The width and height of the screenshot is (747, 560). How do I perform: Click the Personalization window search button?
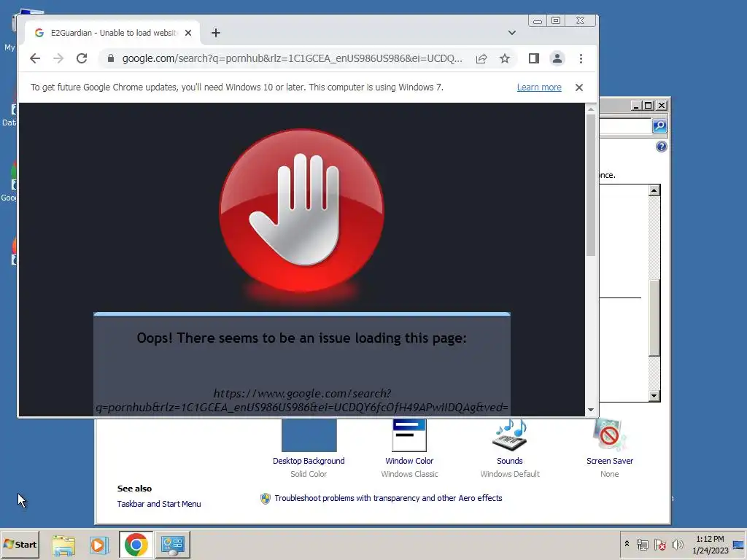tap(659, 125)
